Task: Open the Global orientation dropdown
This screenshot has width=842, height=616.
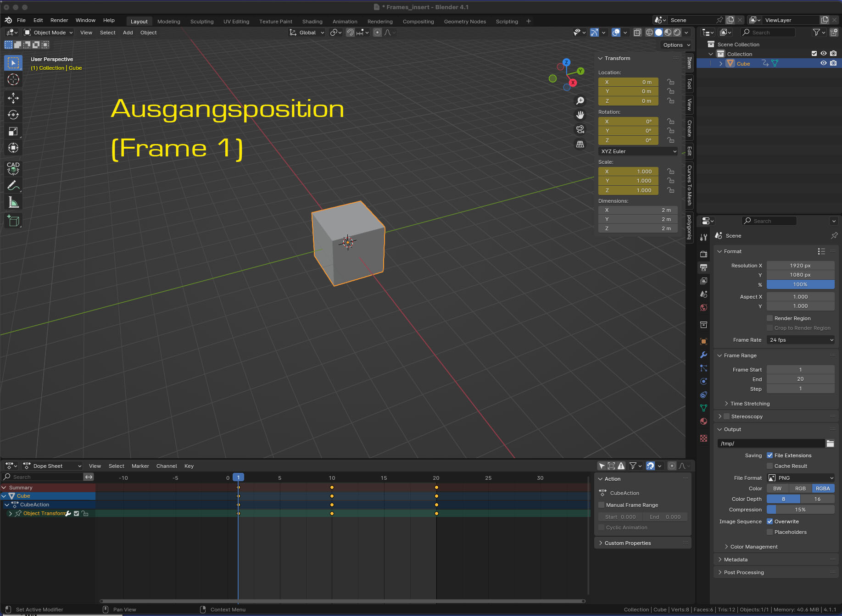Action: point(307,33)
